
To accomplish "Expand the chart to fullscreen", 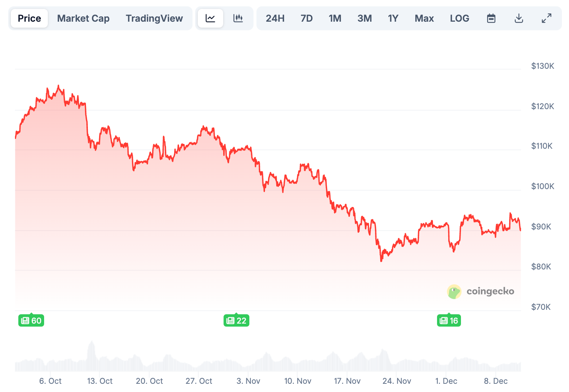I will (546, 18).
